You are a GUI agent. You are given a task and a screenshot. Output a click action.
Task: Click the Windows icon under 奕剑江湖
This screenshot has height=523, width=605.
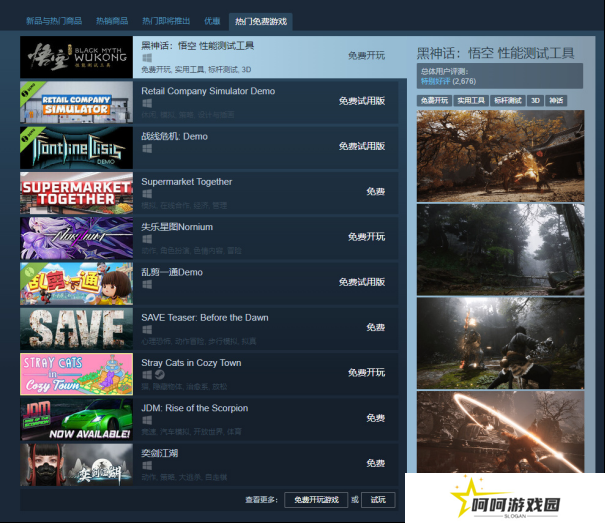[x=147, y=465]
